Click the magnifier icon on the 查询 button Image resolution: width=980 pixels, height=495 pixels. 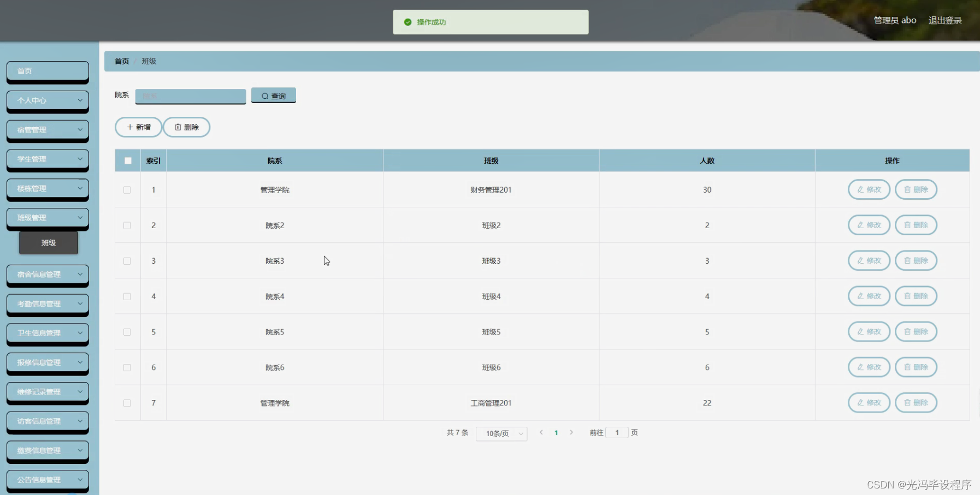(x=265, y=96)
